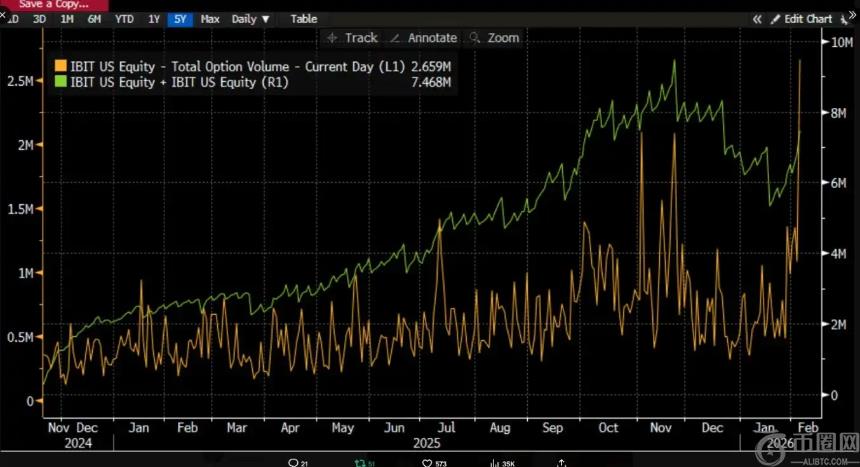Click the reply comment icon
The height and width of the screenshot is (467, 860).
[293, 462]
